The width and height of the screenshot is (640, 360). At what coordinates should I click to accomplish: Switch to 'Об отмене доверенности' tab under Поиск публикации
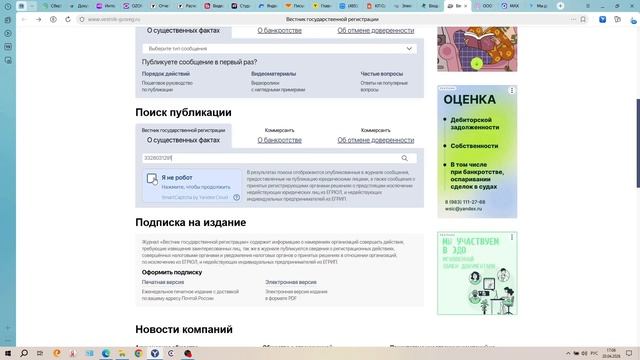coord(376,140)
